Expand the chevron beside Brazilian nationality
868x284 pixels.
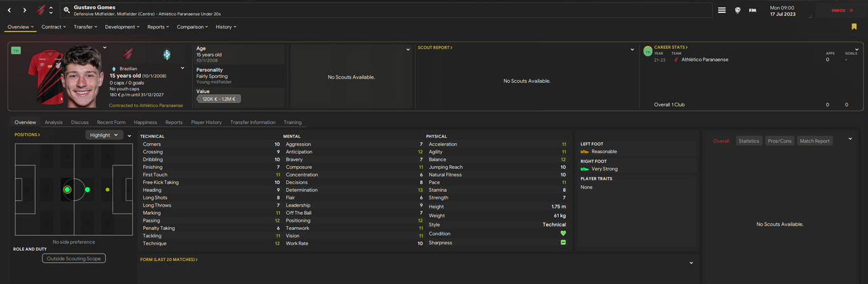pyautogui.click(x=182, y=68)
